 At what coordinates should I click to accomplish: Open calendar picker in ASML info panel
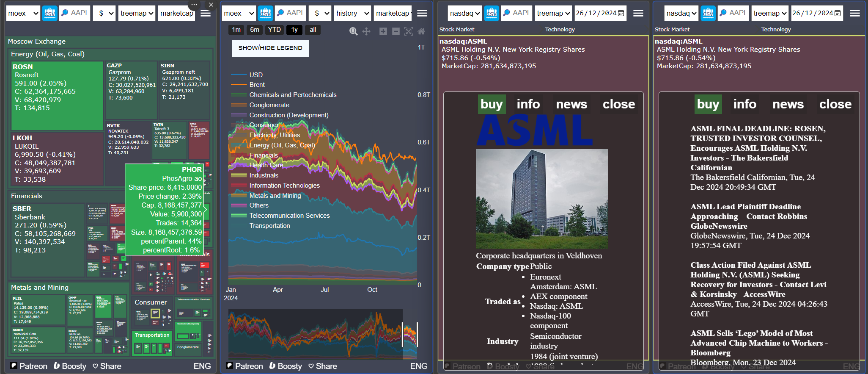(621, 13)
